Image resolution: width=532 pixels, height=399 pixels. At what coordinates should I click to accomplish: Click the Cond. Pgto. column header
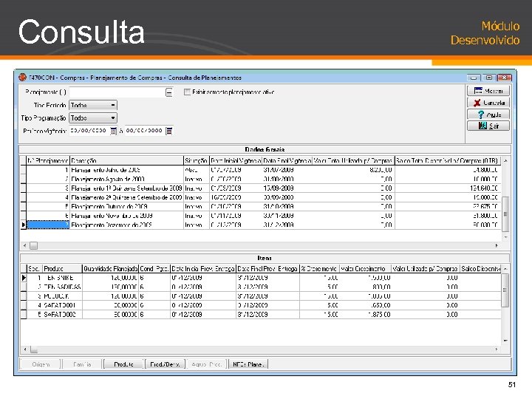click(x=154, y=269)
